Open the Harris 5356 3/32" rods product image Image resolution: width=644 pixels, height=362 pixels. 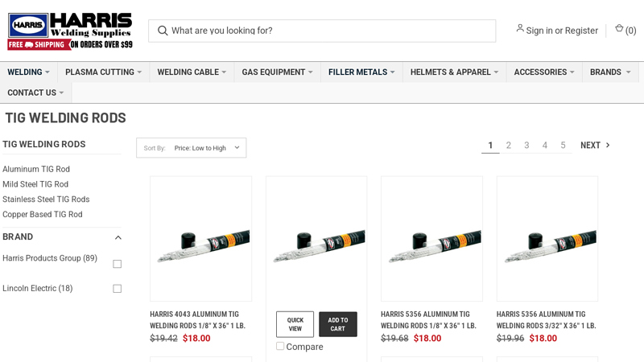[547, 239]
